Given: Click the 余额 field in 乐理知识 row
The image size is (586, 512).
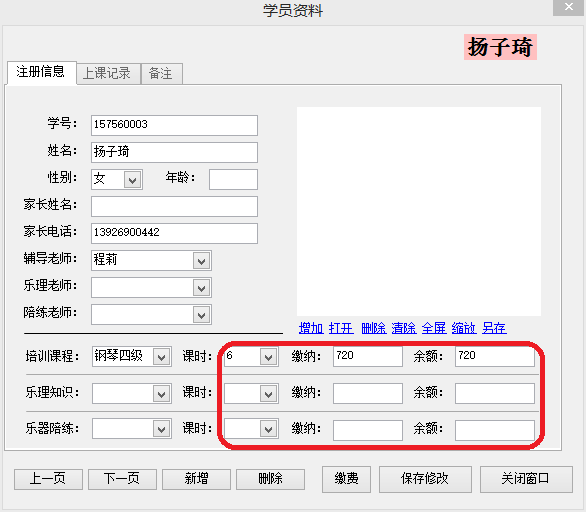Looking at the screenshot, I should [494, 393].
